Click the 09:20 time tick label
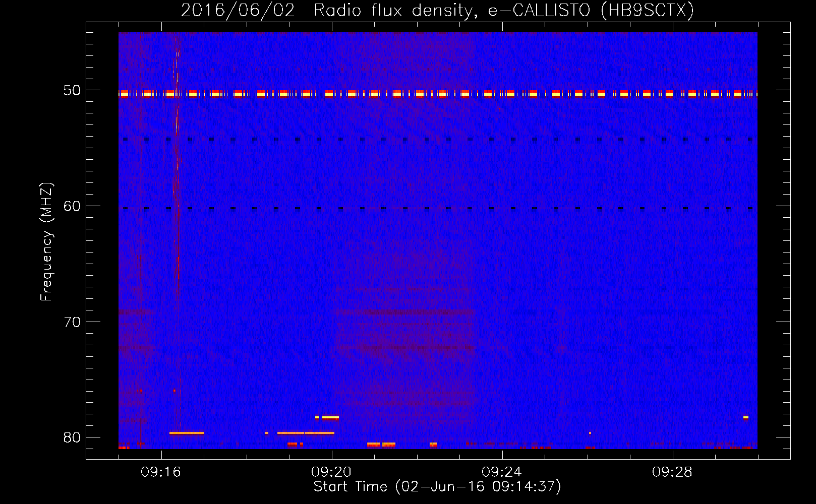Image resolution: width=816 pixels, height=504 pixels. (331, 472)
